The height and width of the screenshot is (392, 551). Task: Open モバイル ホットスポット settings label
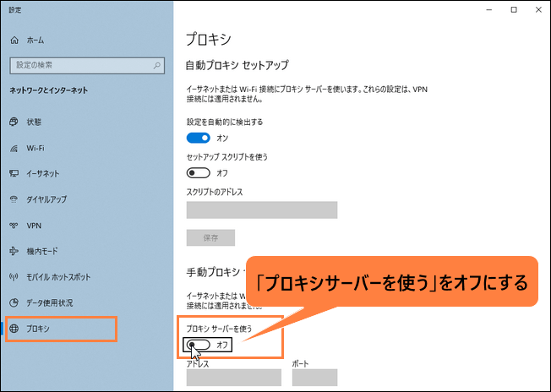click(58, 277)
